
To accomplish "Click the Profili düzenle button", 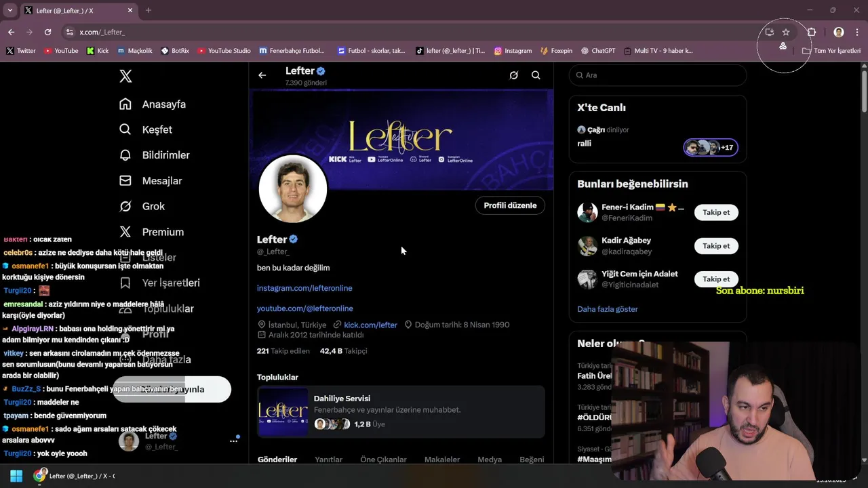I will (510, 205).
